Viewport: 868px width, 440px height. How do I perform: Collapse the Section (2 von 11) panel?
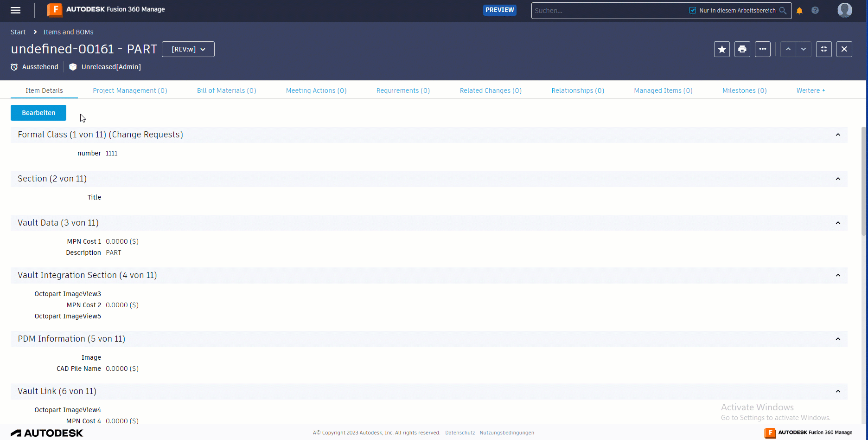[x=838, y=179]
